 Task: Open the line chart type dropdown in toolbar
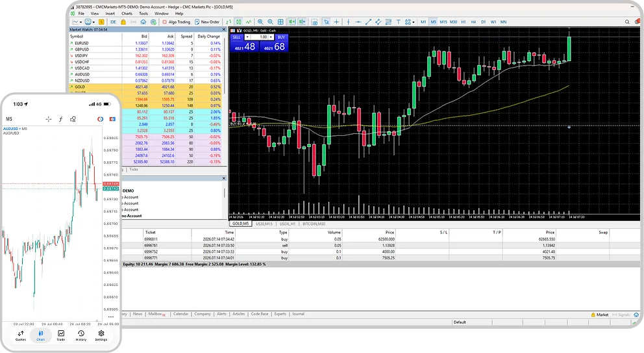[x=77, y=22]
